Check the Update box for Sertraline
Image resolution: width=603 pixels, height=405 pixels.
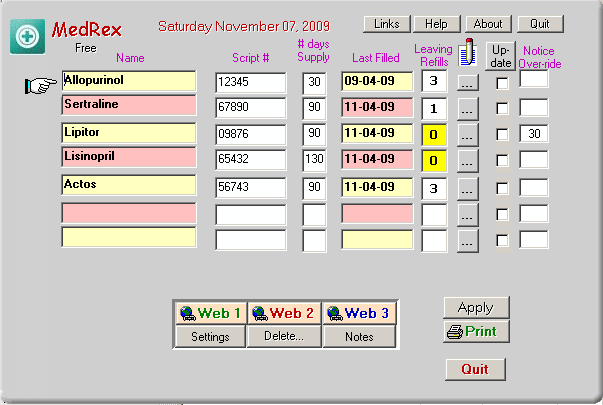coord(502,108)
